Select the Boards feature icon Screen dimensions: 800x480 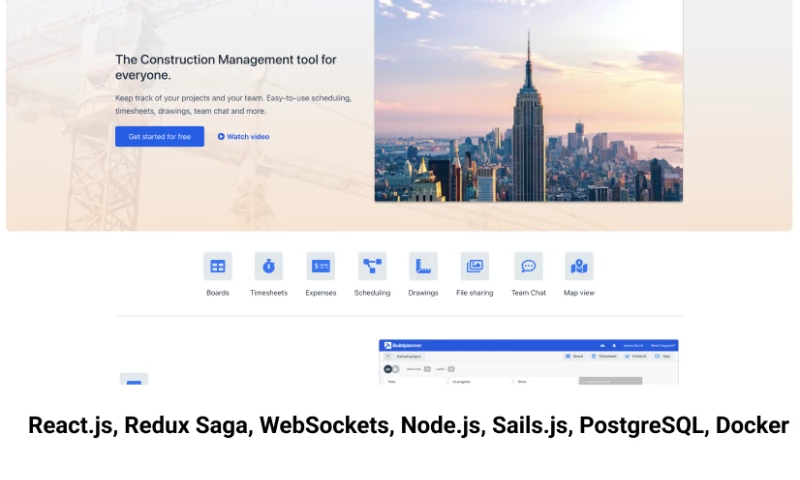[x=218, y=266]
